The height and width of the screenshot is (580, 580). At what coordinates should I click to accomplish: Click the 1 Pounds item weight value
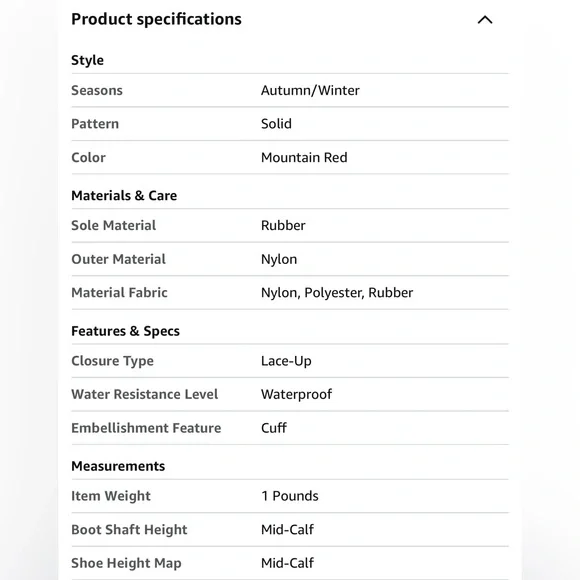pos(290,496)
